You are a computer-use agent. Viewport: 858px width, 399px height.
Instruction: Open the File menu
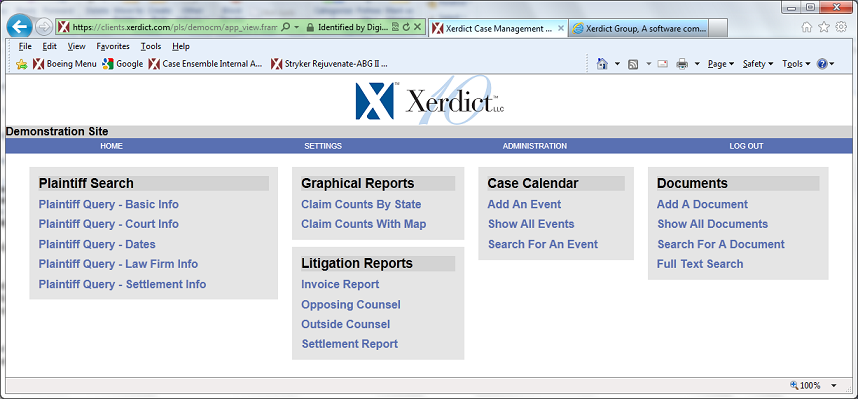(25, 47)
